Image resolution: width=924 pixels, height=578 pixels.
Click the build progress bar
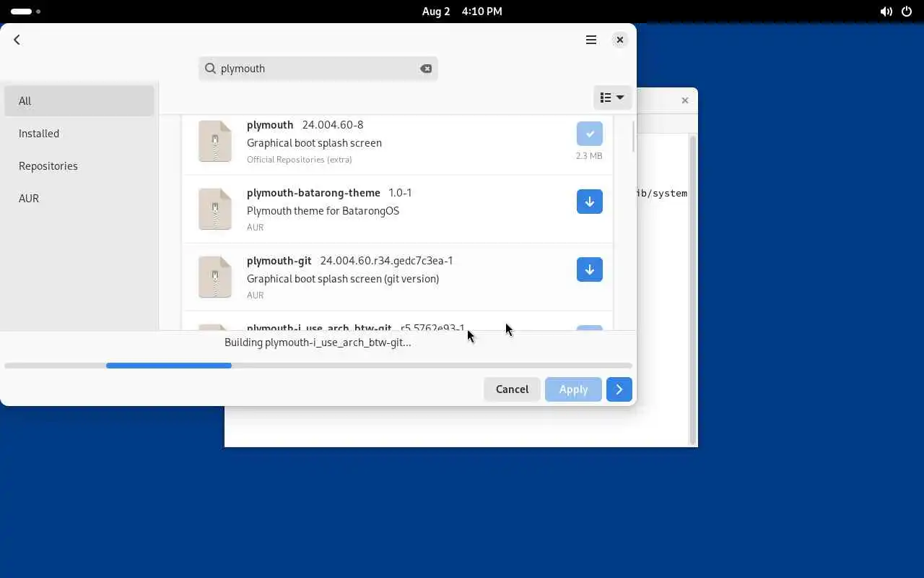318,366
